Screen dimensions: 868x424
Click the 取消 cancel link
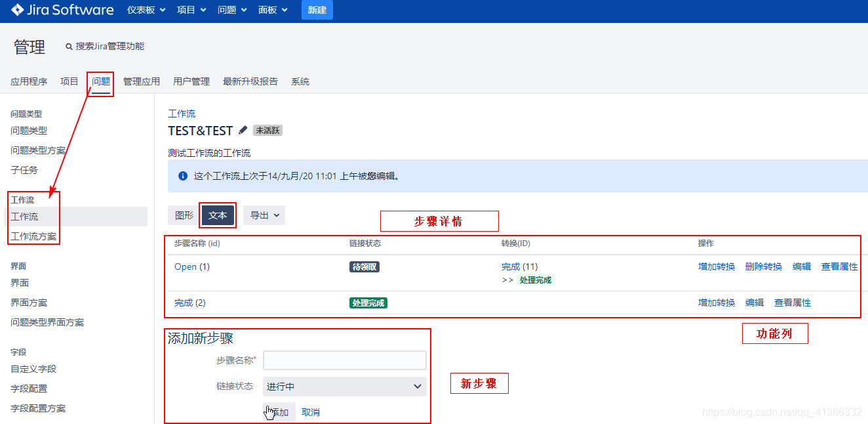pos(311,412)
